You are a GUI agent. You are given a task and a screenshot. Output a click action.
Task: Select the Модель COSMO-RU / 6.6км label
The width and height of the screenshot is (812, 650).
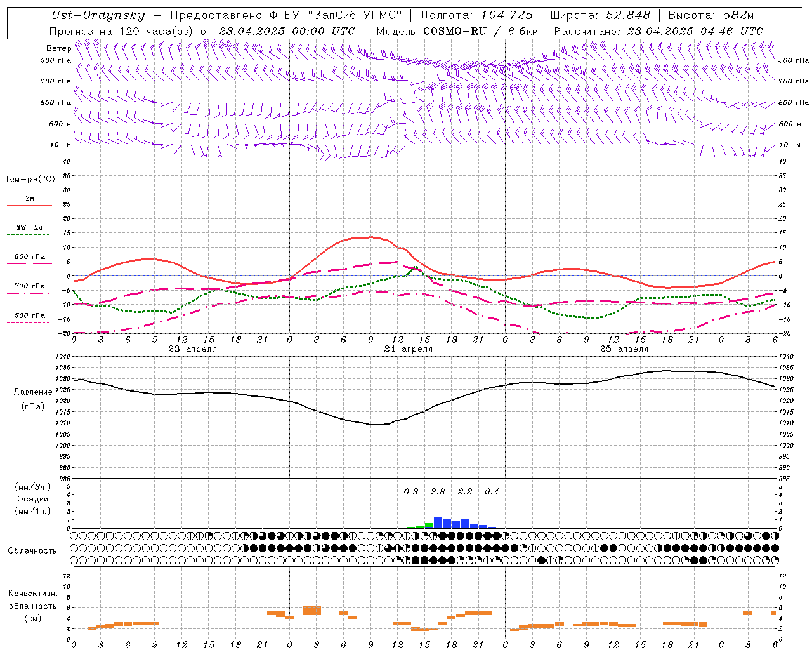click(x=457, y=31)
